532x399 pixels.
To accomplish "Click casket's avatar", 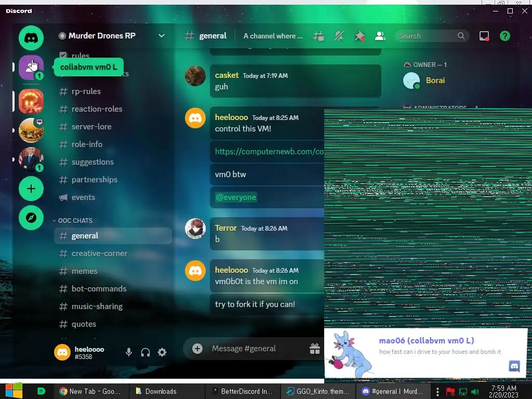I will point(195,76).
